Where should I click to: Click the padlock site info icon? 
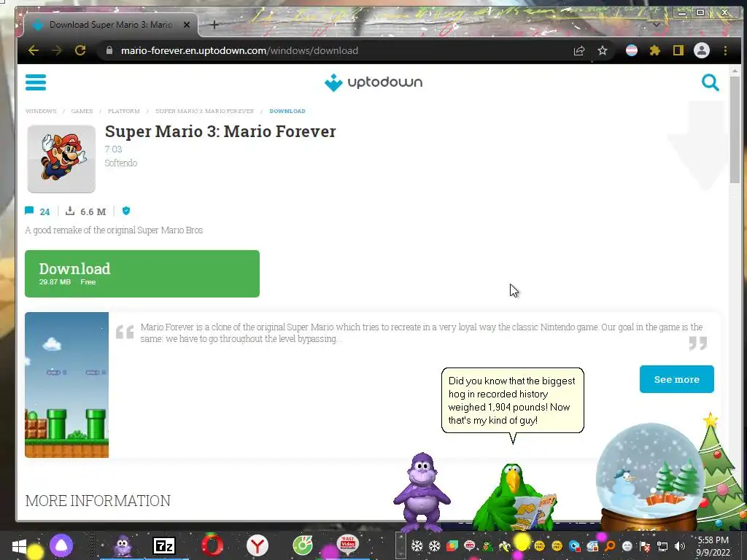point(109,50)
